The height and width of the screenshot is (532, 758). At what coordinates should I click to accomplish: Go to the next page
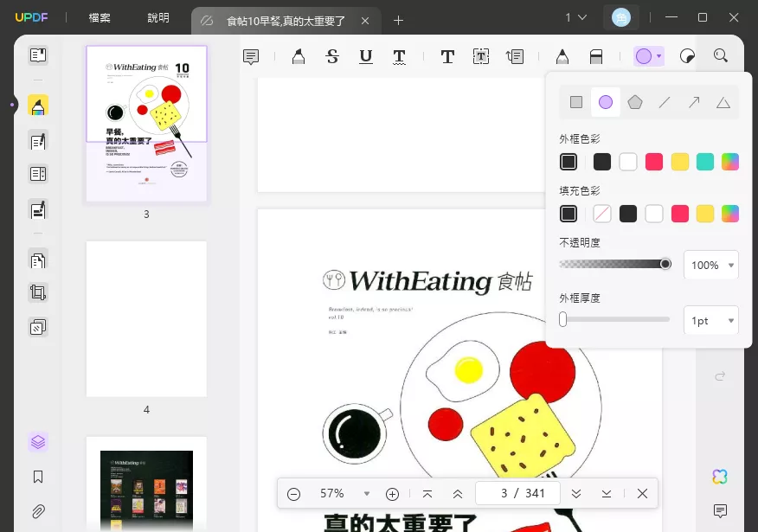click(576, 494)
